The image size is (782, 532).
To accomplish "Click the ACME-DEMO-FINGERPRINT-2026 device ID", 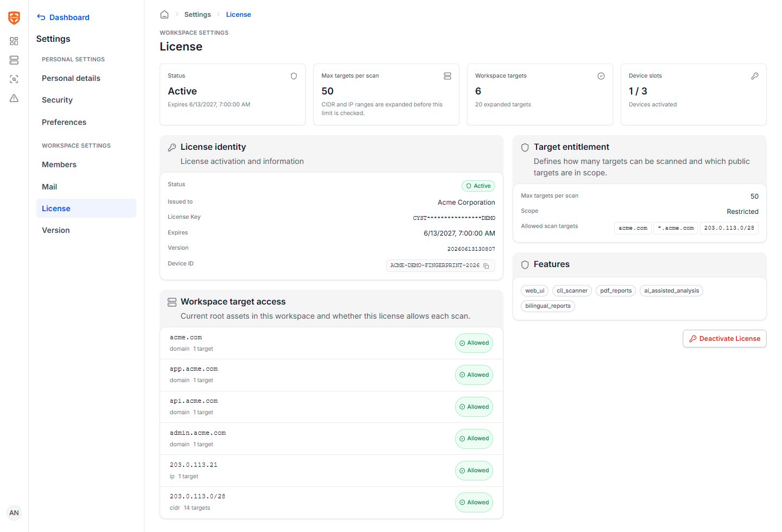I will tap(435, 266).
